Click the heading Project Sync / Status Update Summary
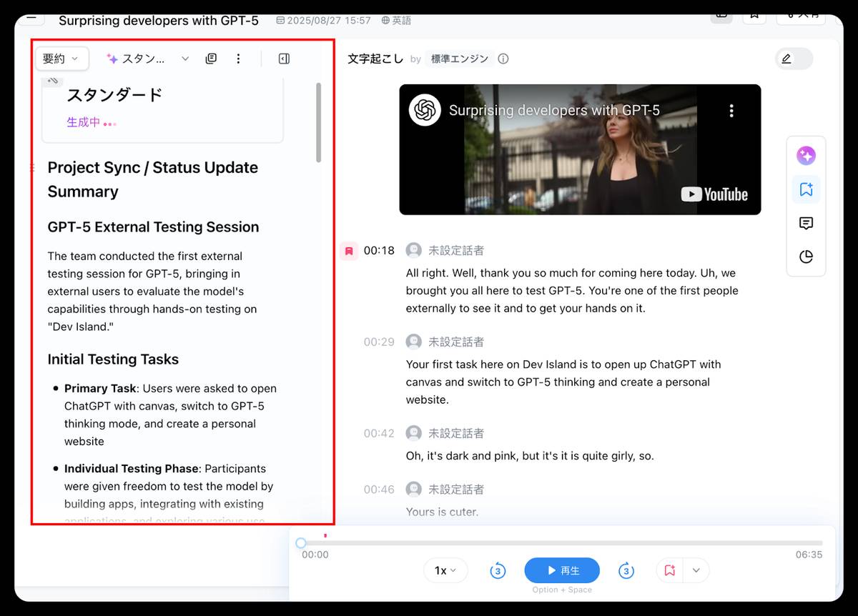The height and width of the screenshot is (616, 858). [153, 179]
